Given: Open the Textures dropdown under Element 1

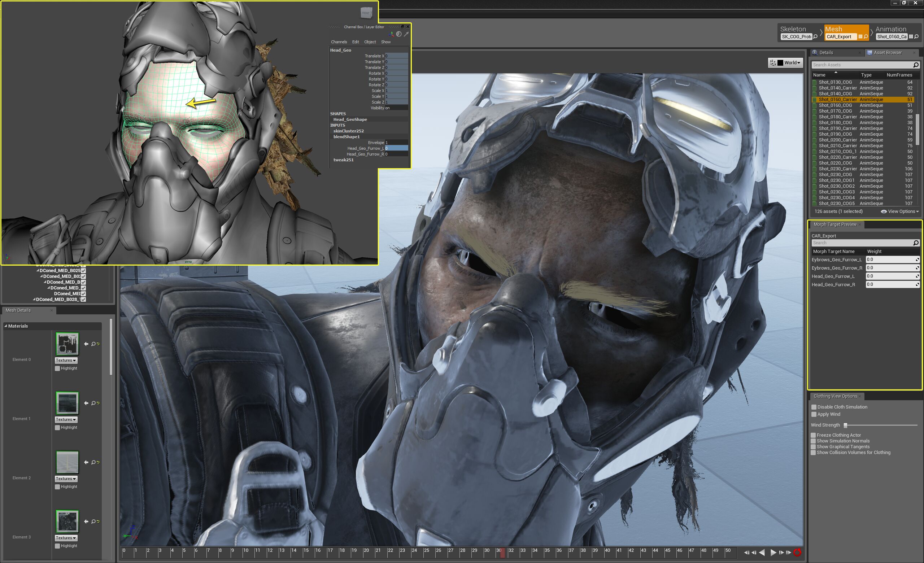Looking at the screenshot, I should pyautogui.click(x=66, y=419).
